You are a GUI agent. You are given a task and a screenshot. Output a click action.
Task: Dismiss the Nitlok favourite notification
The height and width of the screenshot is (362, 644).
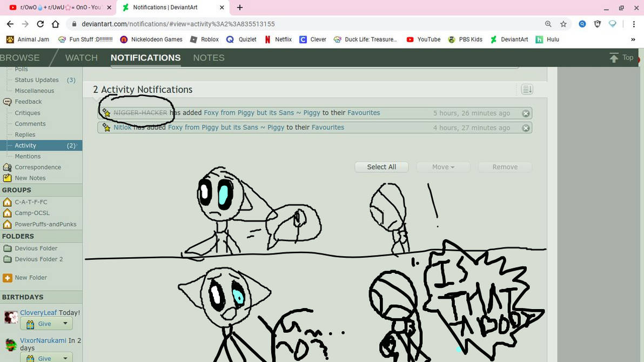coord(526,128)
